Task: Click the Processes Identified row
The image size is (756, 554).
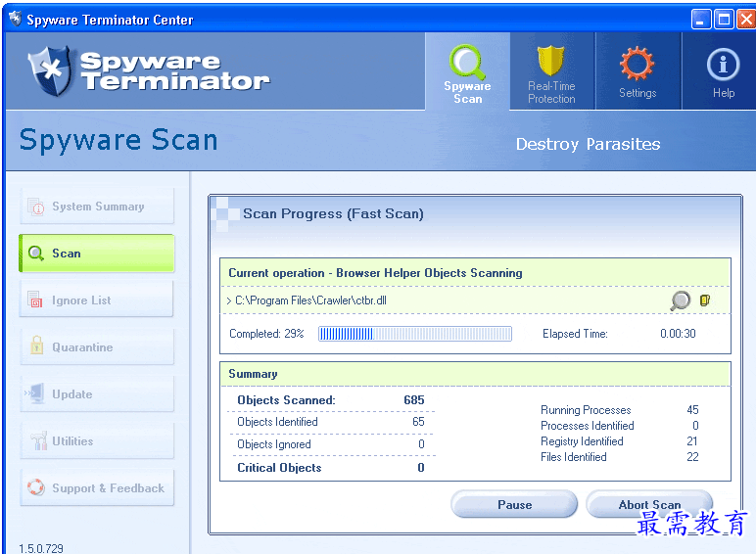Action: [x=620, y=426]
